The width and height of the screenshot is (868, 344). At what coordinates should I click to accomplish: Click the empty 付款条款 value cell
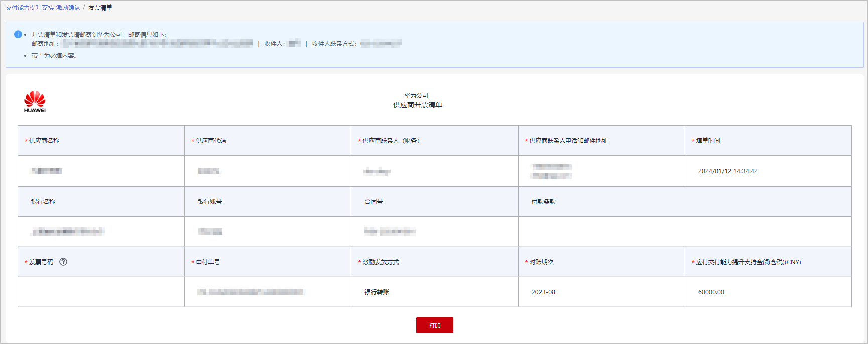[685, 232]
